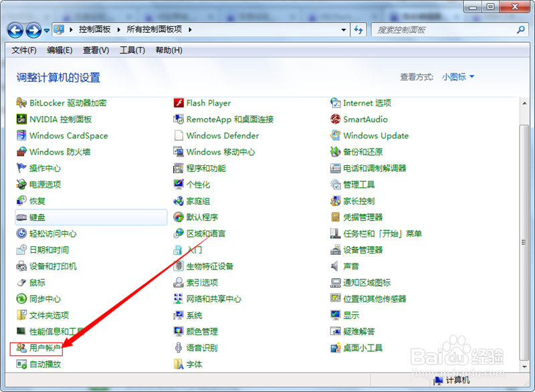
Task: Open the SmartAudio icon
Action: (x=336, y=119)
